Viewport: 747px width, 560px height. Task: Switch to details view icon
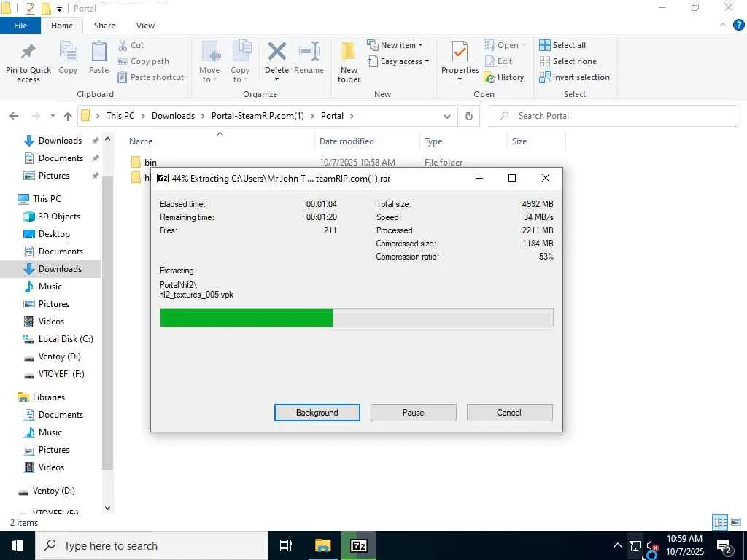point(720,522)
